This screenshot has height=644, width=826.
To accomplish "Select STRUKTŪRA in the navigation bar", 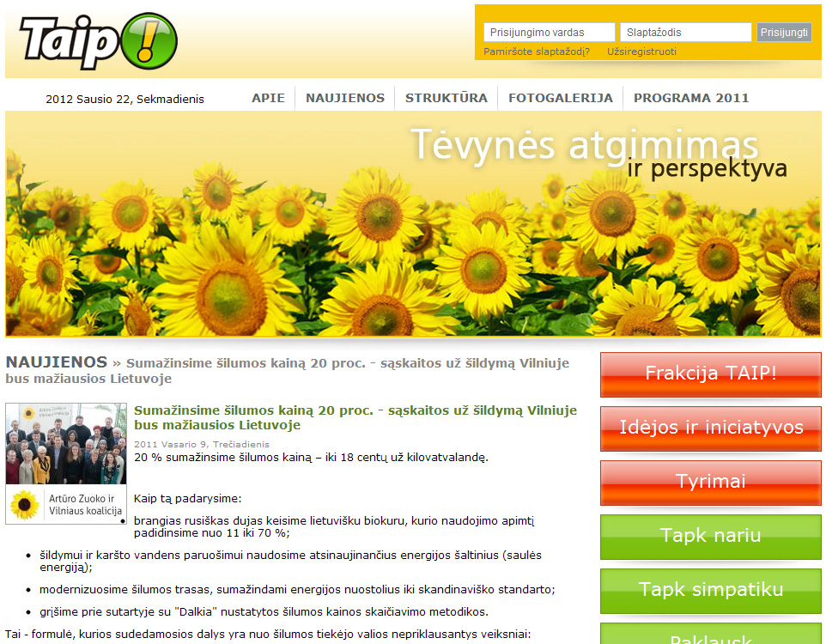I will [446, 98].
